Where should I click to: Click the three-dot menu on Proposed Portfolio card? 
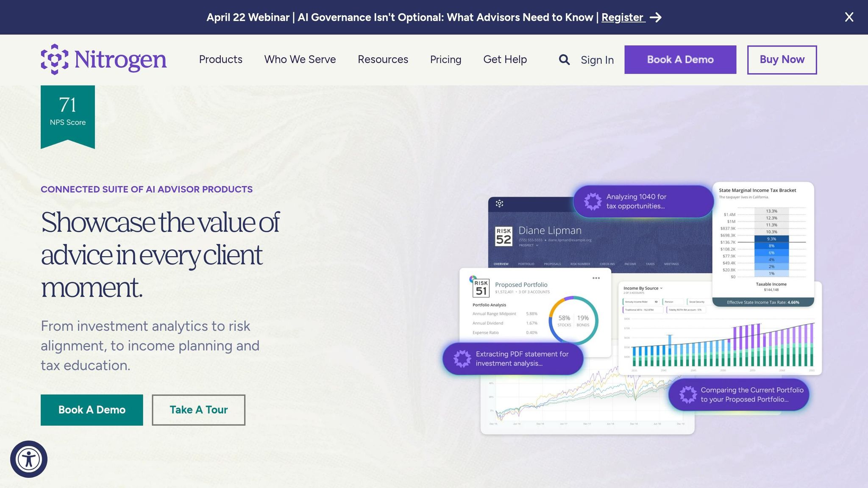[x=596, y=278]
